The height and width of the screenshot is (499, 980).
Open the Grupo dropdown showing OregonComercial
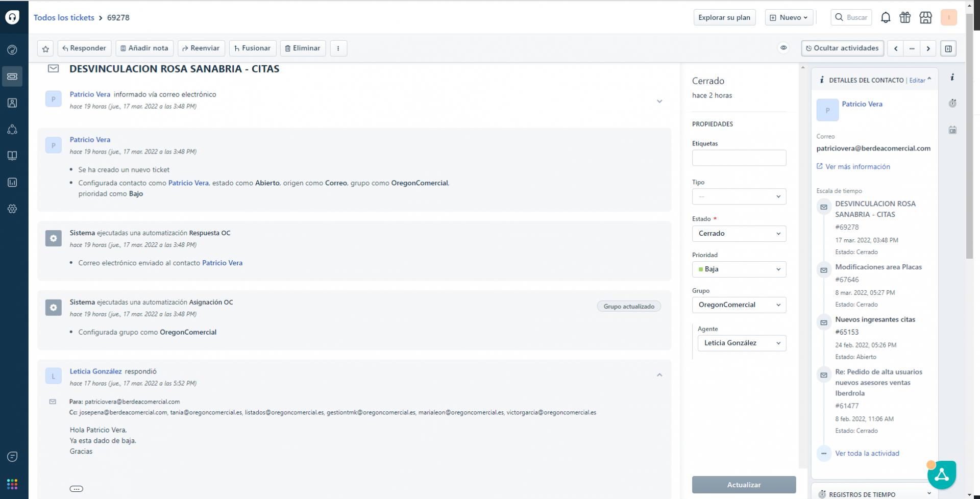pos(739,305)
